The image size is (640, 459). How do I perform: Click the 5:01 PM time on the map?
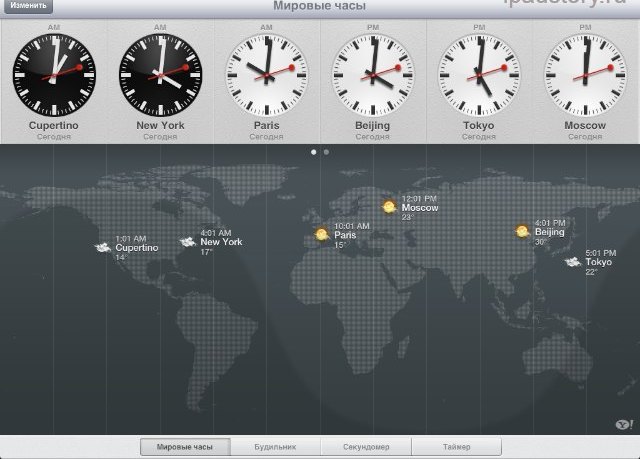pyautogui.click(x=601, y=253)
